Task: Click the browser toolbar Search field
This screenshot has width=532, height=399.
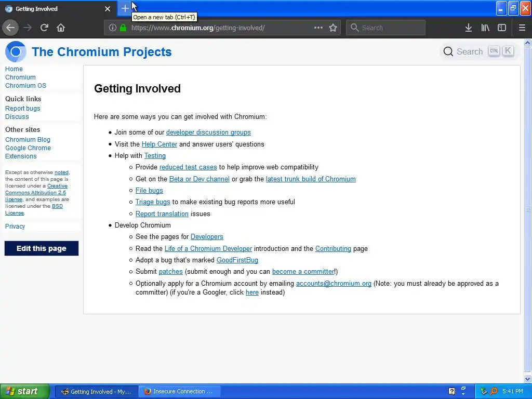Action: pos(386,28)
